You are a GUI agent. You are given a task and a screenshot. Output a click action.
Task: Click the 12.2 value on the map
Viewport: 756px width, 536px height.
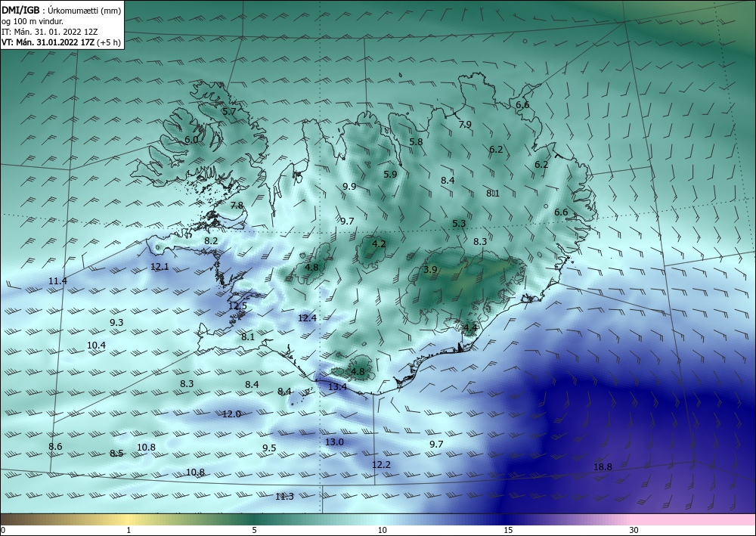(381, 465)
